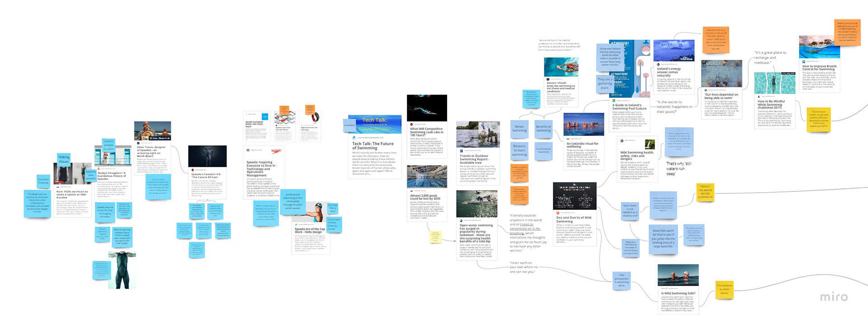Click the 'never swim on your own' quote text

(524, 267)
